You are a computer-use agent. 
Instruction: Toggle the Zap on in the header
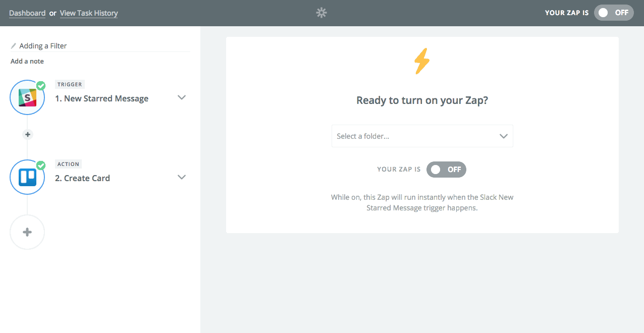(x=613, y=13)
